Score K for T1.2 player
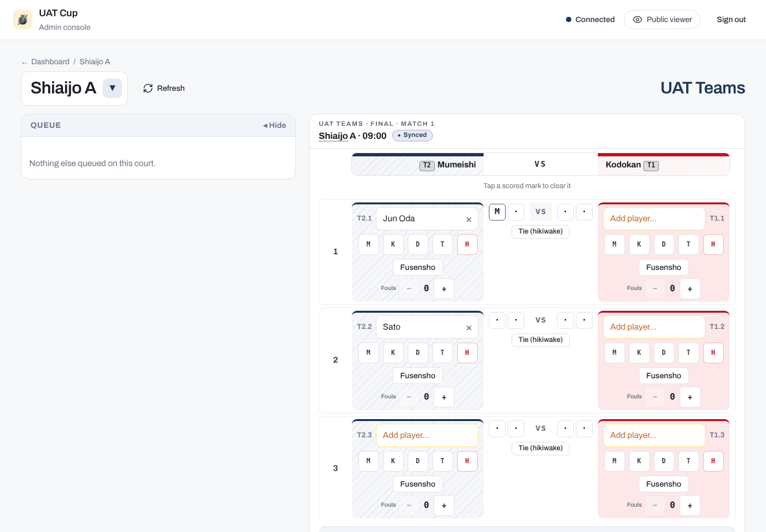Screen dimensions: 766x532 639,353
